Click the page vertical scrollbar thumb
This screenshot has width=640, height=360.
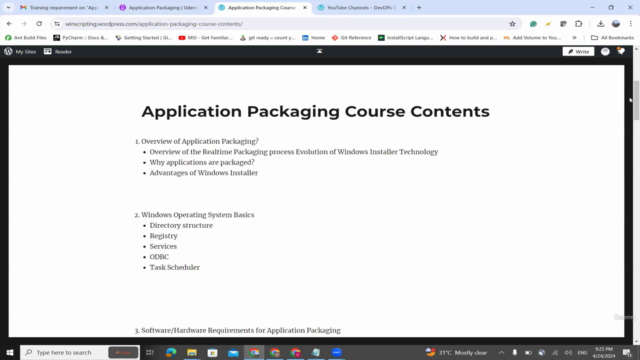pos(636,100)
